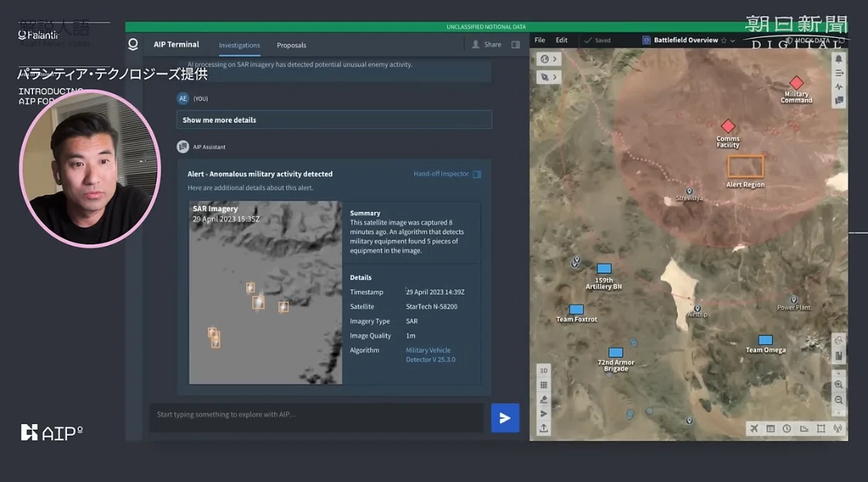Click the Airstrip location pin
868x482 pixels.
pyautogui.click(x=697, y=308)
